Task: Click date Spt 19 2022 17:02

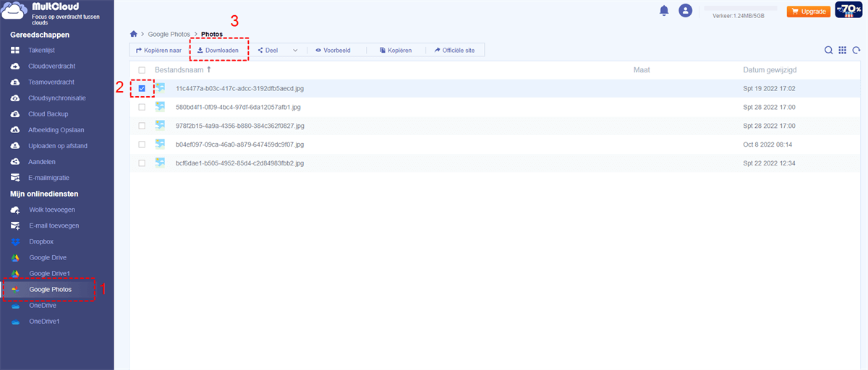Action: pos(769,88)
